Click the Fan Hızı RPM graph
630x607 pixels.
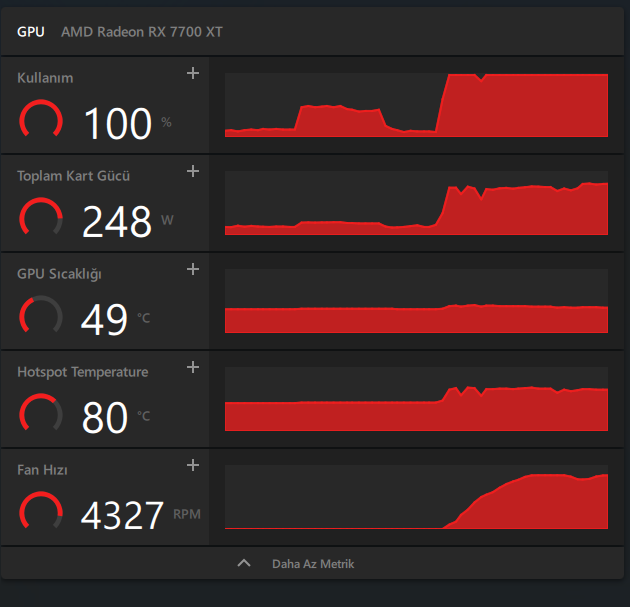coord(416,497)
